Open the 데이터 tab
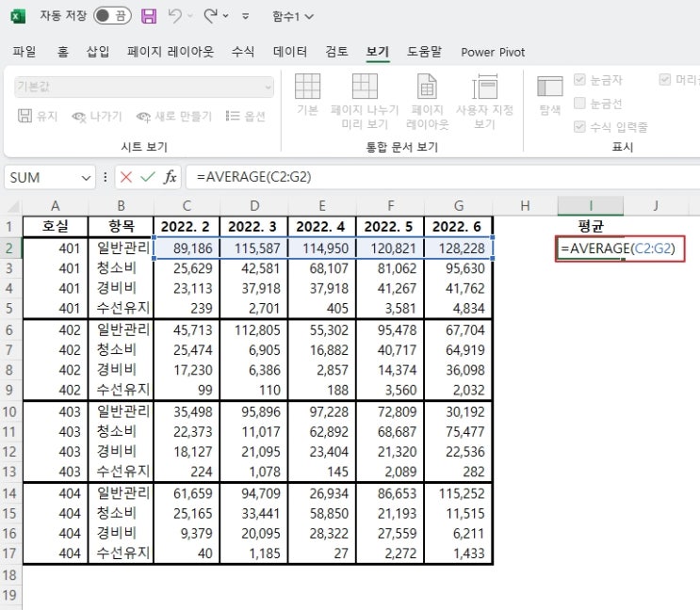700x610 pixels. click(x=290, y=52)
